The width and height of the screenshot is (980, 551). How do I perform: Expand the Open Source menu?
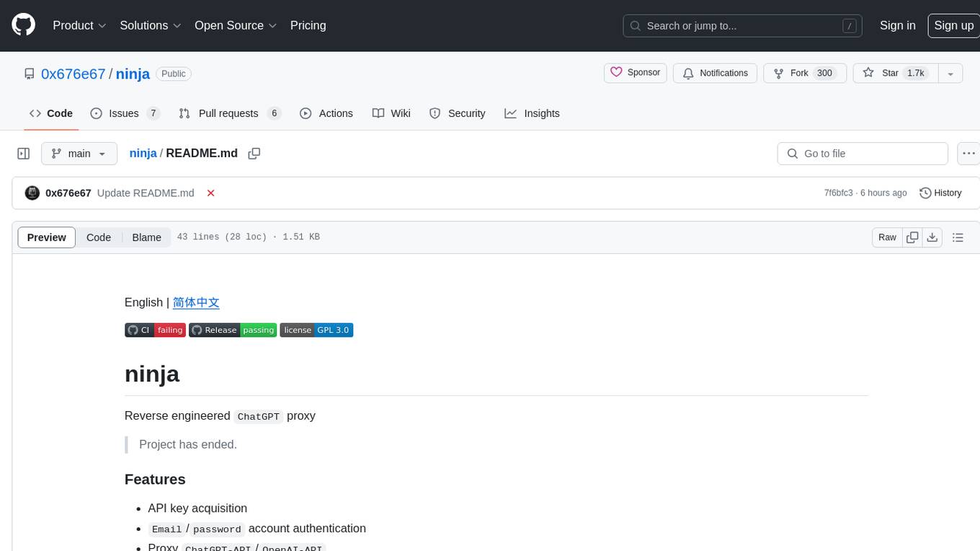pyautogui.click(x=236, y=25)
